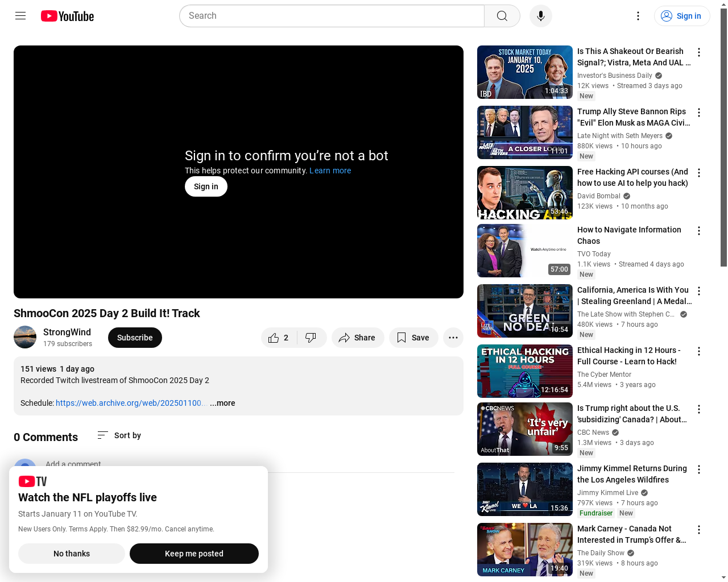The image size is (728, 582).
Task: Click the '0 Comments' heading
Action: [x=45, y=437]
